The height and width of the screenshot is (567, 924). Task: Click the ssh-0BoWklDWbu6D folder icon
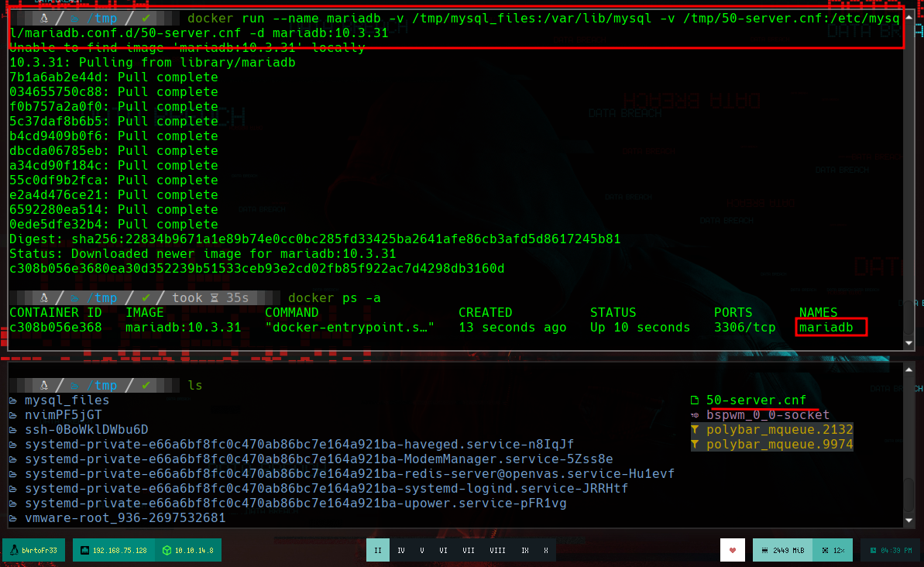[x=13, y=430]
